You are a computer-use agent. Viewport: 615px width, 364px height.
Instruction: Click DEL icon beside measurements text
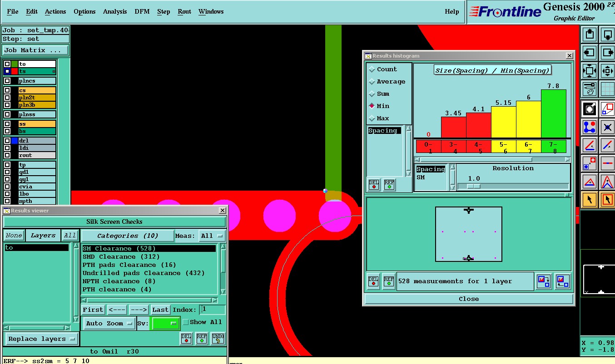(x=373, y=281)
